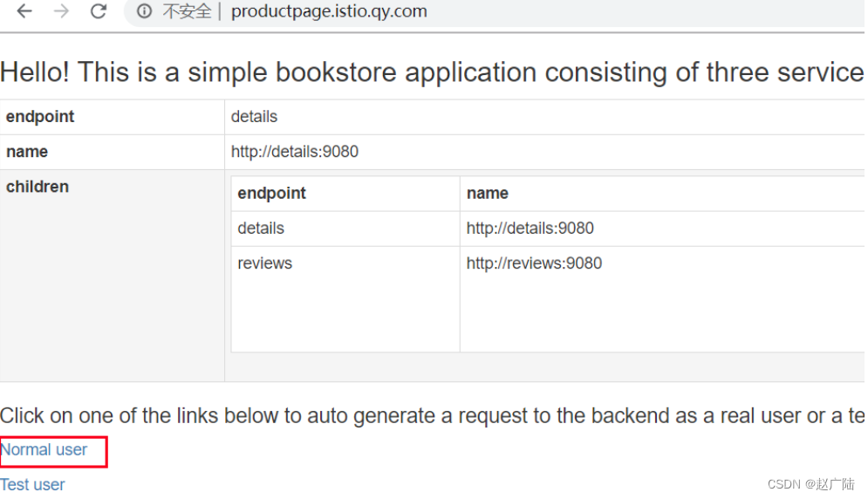The image size is (868, 499).
Task: Click the browser forward arrow
Action: click(x=61, y=11)
